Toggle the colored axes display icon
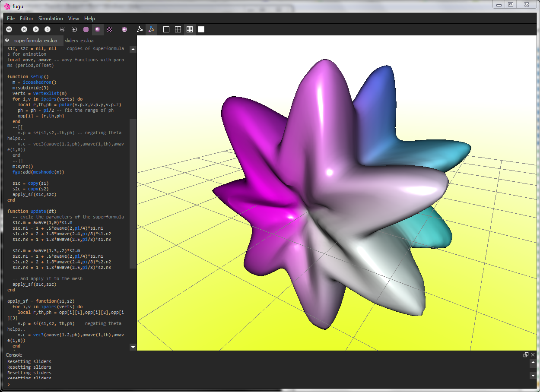Screen dimensions: 540x392 151,29
